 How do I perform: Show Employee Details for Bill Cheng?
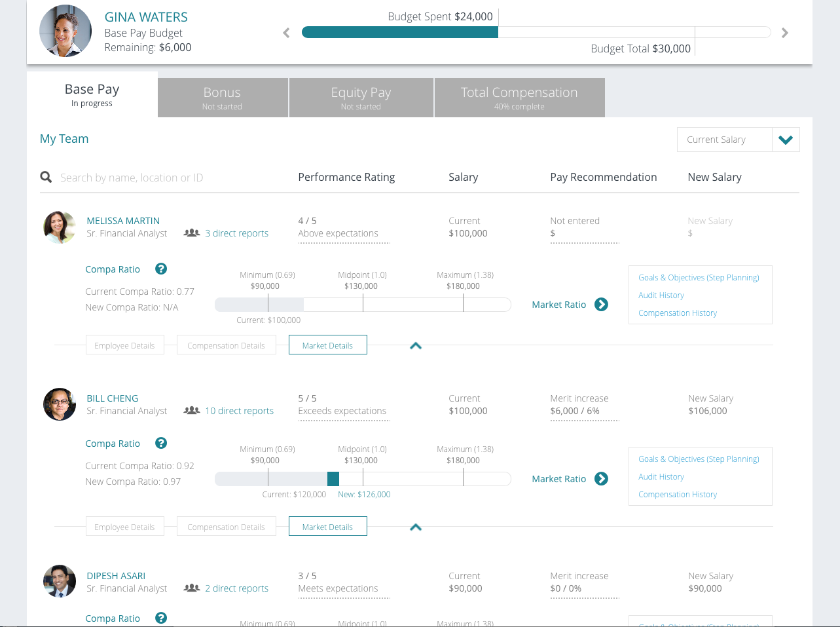(124, 527)
